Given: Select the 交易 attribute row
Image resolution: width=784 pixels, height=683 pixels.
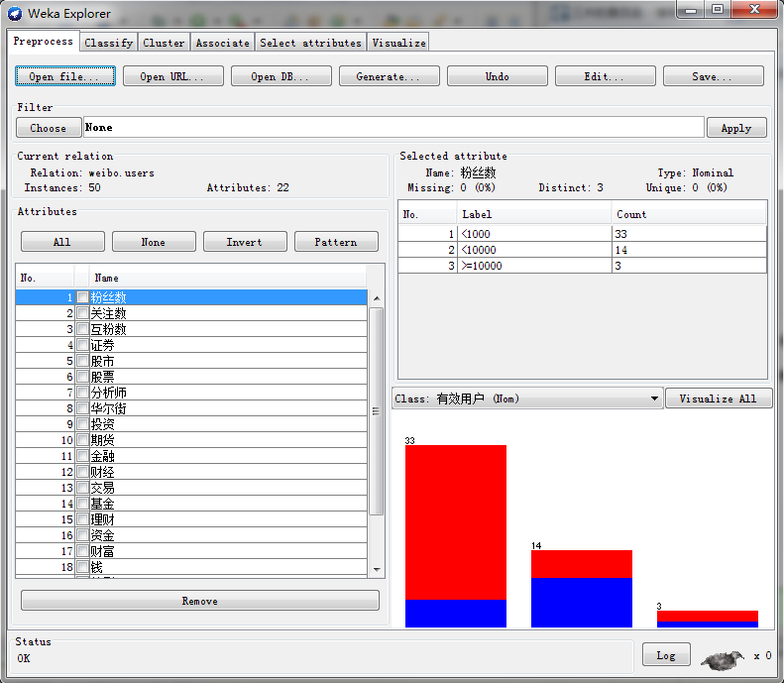Looking at the screenshot, I should coord(191,488).
